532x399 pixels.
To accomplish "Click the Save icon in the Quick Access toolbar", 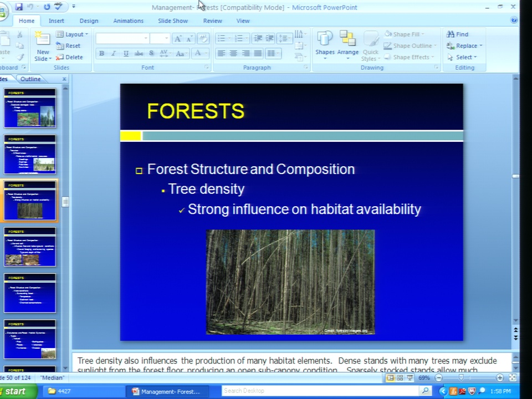I will [19, 7].
